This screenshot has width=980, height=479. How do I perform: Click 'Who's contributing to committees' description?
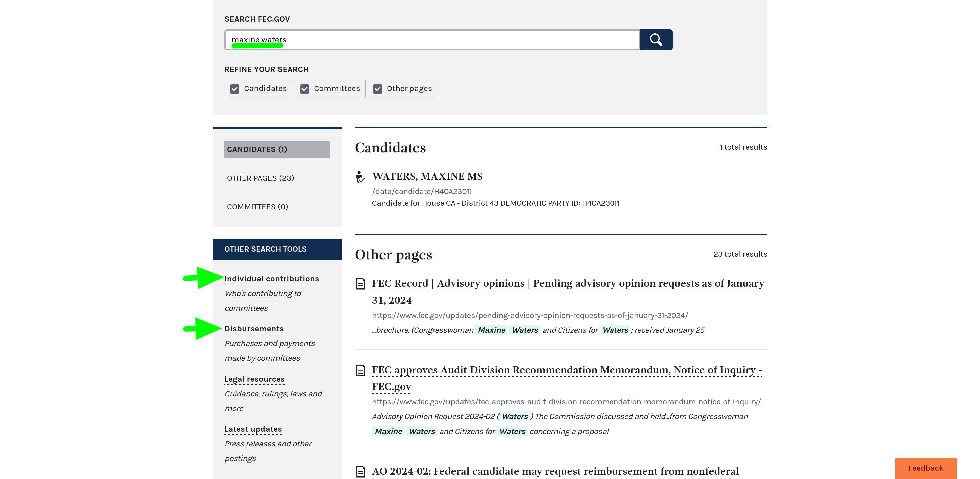click(263, 301)
